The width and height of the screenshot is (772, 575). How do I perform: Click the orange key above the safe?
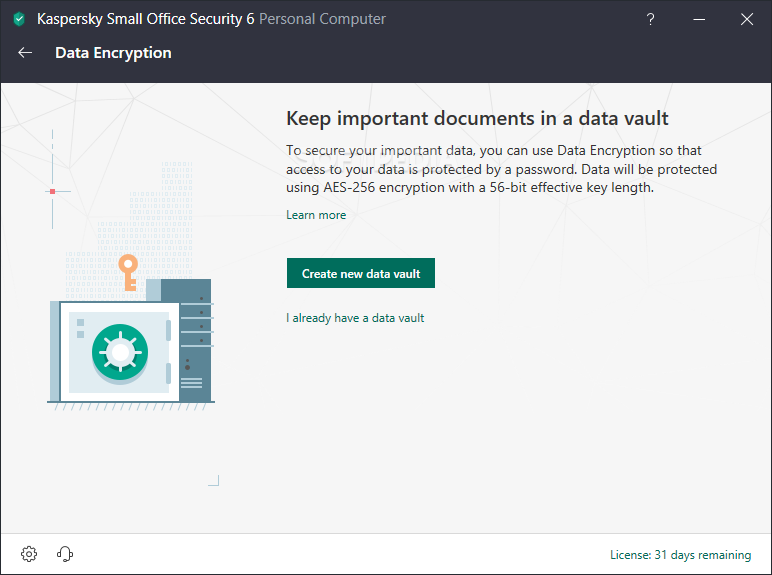click(x=129, y=272)
